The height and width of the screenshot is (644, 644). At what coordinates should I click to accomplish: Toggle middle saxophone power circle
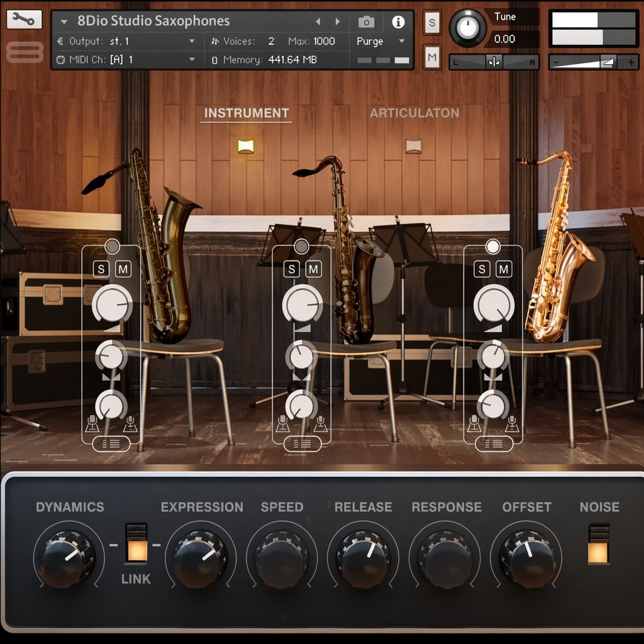301,247
